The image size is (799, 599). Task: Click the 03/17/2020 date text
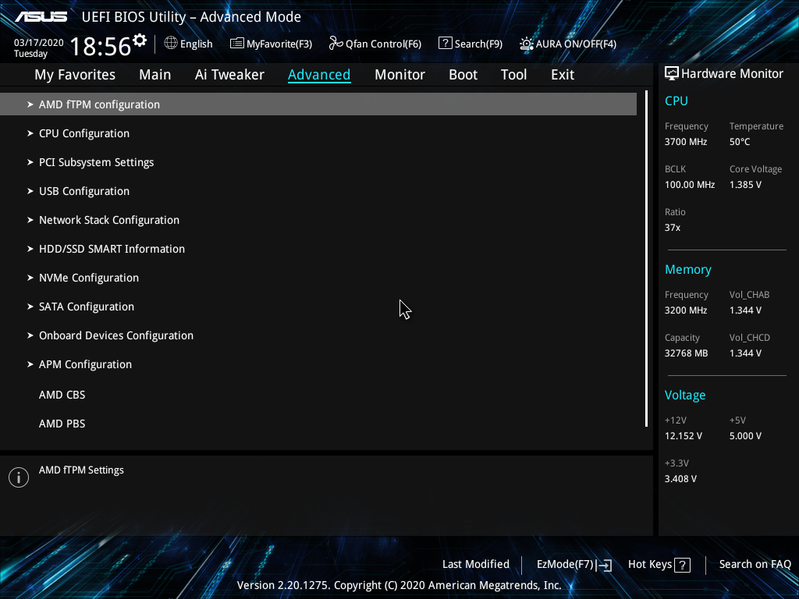39,43
